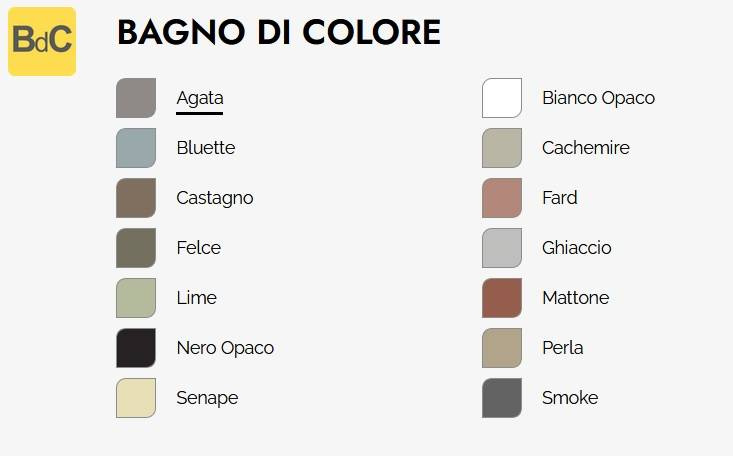Click the Nero Opaco text label
This screenshot has height=456, width=733.
225,348
